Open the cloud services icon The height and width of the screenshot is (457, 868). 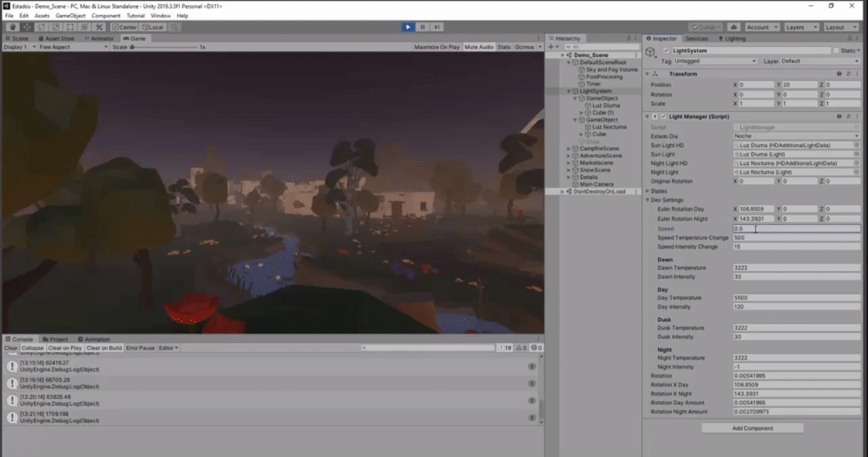(733, 27)
